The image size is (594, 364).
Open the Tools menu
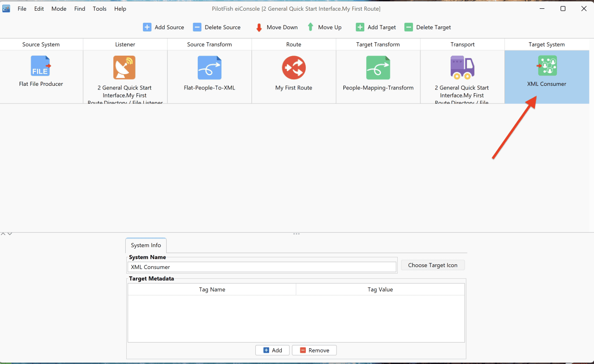pos(100,9)
